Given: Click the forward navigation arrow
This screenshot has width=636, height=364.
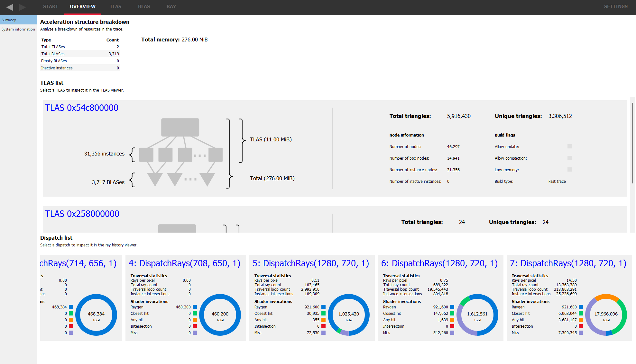Looking at the screenshot, I should 22,7.
